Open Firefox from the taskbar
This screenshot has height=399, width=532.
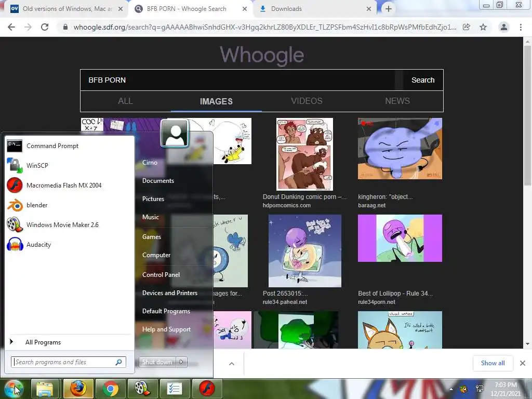(78, 389)
